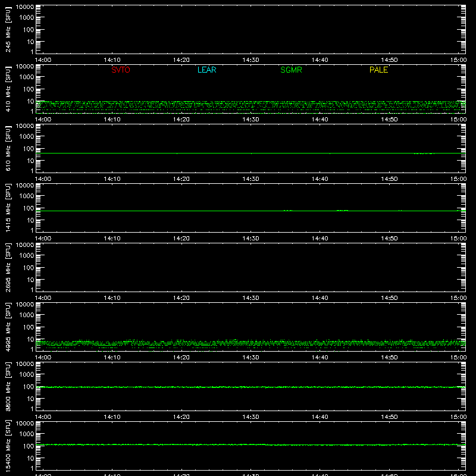476x476 pixels.
Task: Click the cyan LEAR station label
Action: (x=206, y=70)
